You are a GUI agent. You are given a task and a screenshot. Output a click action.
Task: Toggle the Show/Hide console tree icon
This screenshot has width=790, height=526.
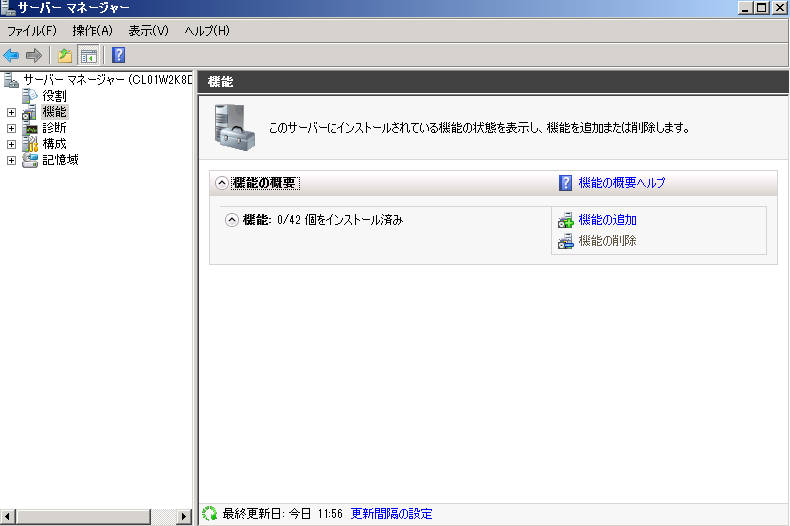(x=89, y=56)
